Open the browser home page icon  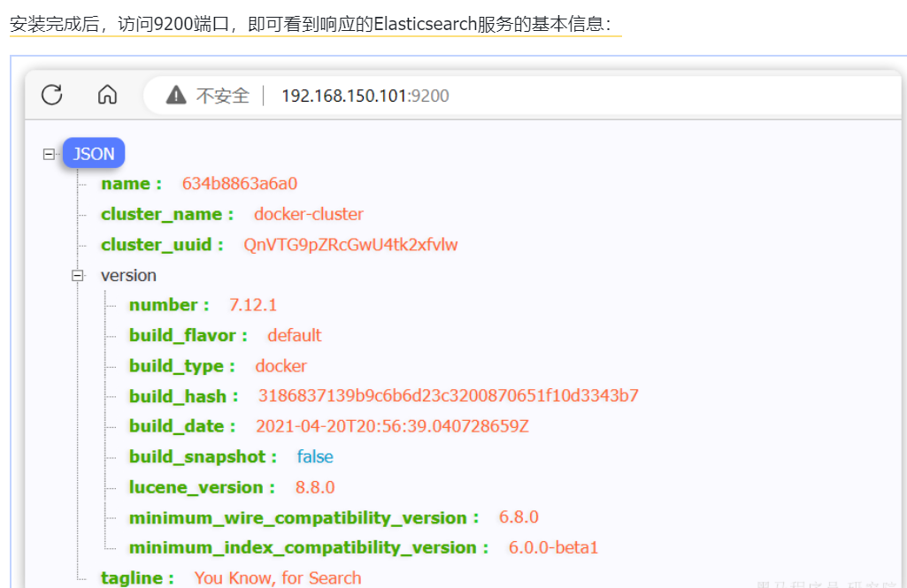(x=107, y=95)
